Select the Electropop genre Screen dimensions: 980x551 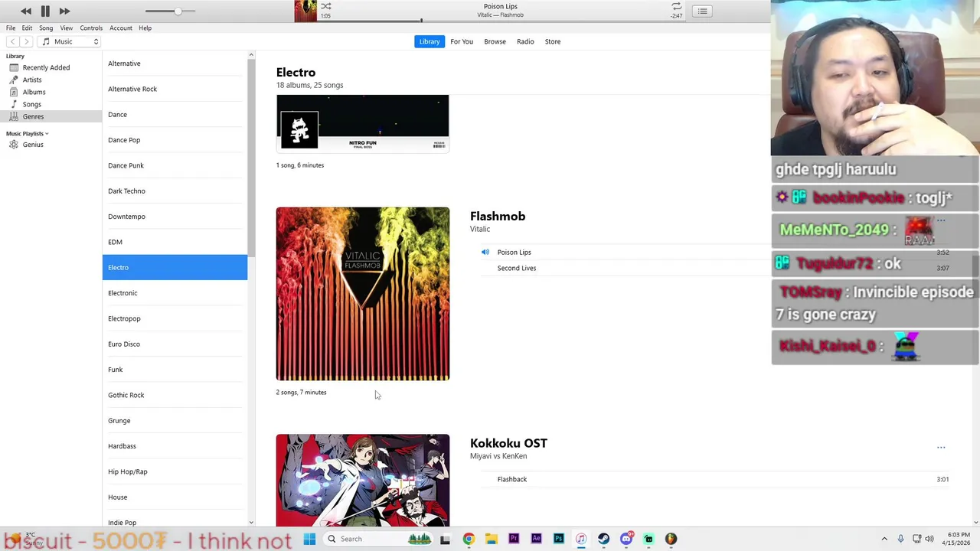coord(175,318)
